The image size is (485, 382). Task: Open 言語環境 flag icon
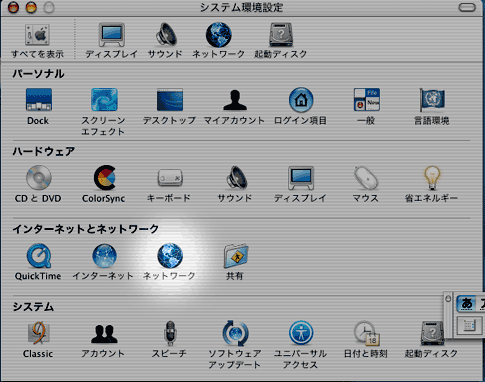click(x=432, y=100)
